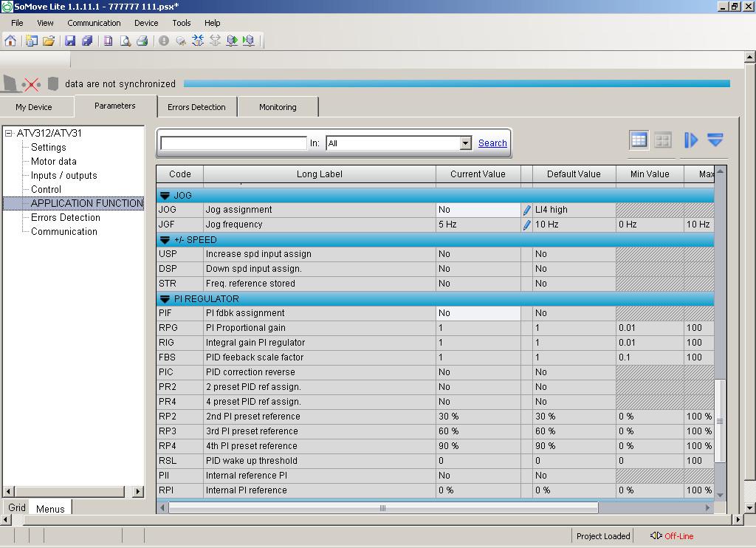Click the greyed disconnect from device icon
This screenshot has width=756, height=548.
click(x=215, y=41)
